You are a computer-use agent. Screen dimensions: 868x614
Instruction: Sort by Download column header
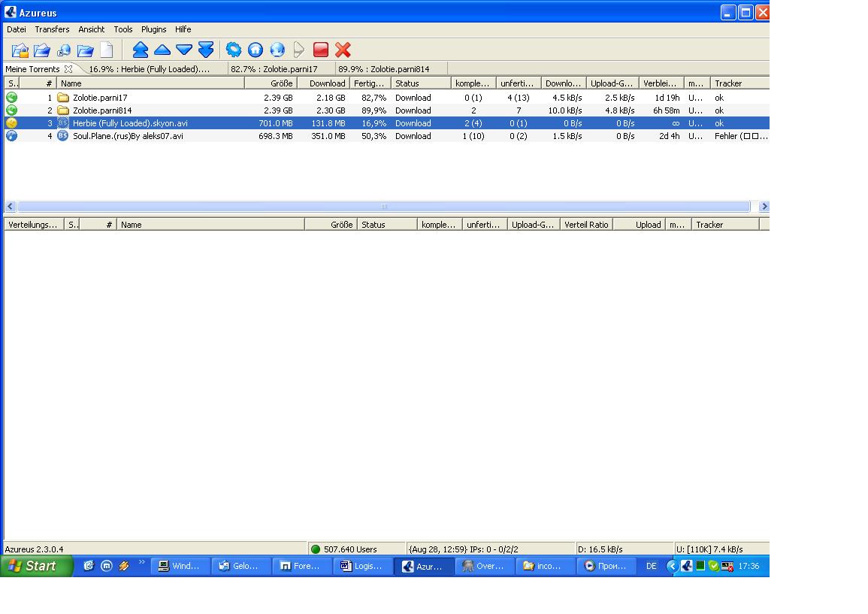point(323,83)
